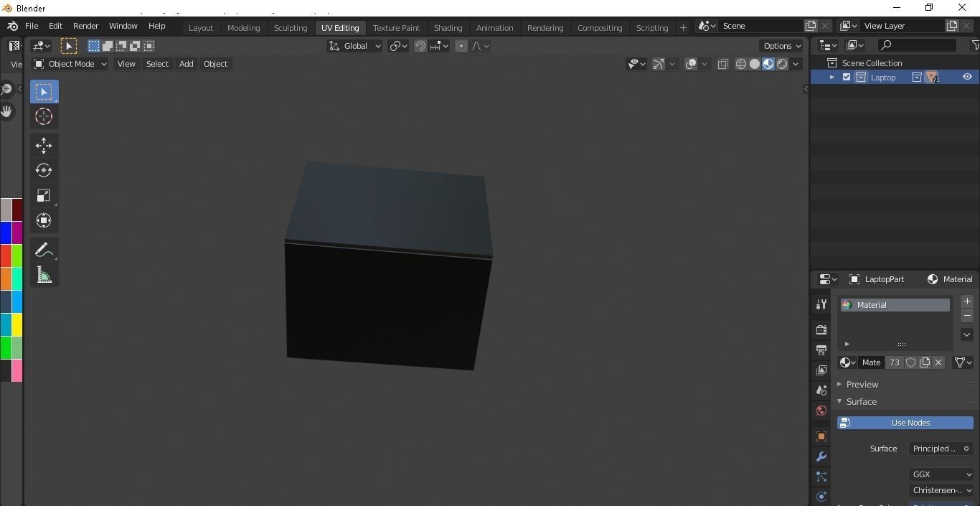
Task: Open the viewport Select menu
Action: point(157,64)
